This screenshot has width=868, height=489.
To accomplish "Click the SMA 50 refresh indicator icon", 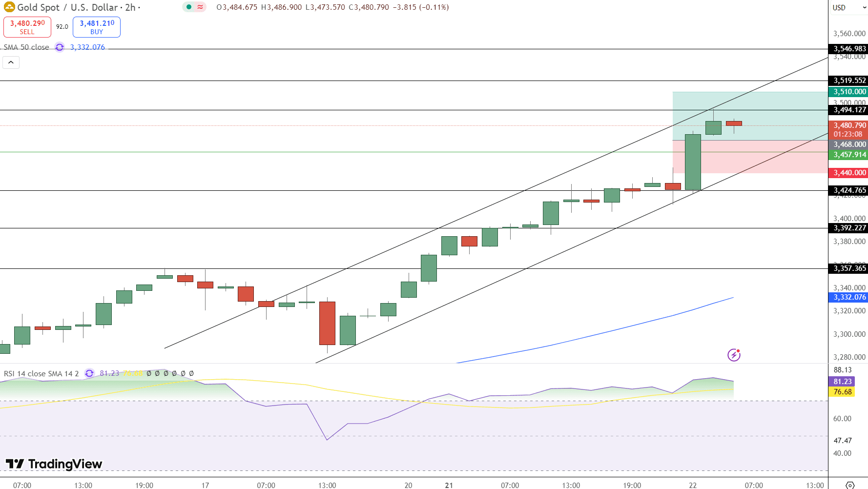I will tap(60, 47).
